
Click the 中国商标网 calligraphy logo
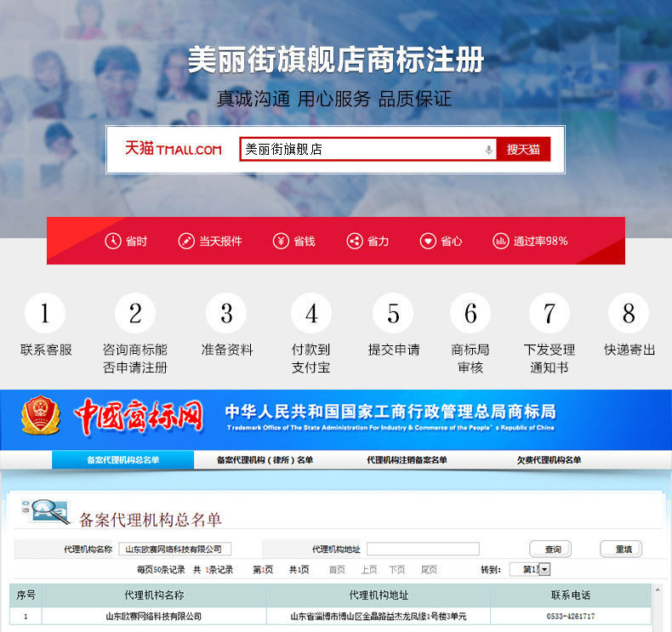(138, 416)
